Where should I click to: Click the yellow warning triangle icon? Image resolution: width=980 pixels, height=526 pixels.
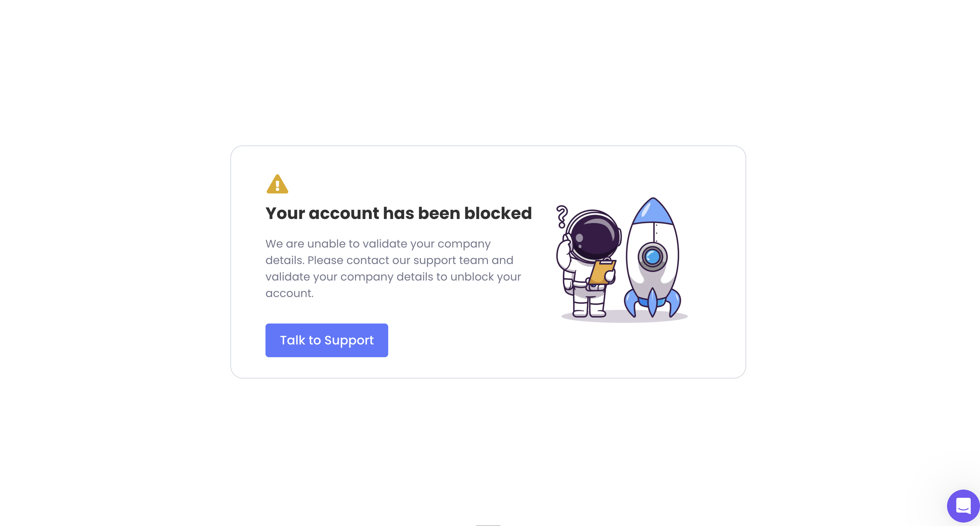click(x=277, y=184)
